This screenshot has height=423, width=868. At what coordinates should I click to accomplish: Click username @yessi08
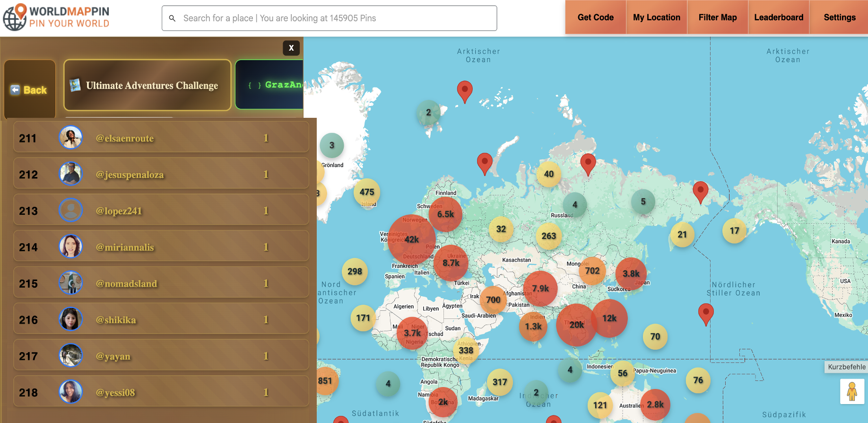115,393
